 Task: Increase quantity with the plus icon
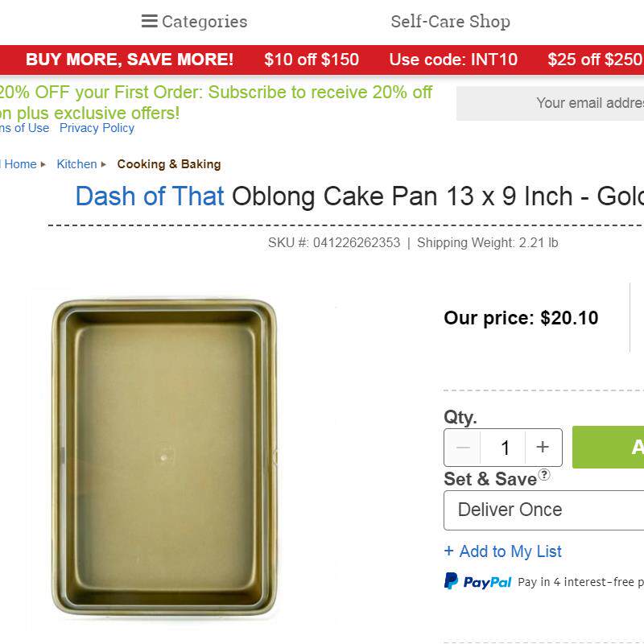click(543, 448)
